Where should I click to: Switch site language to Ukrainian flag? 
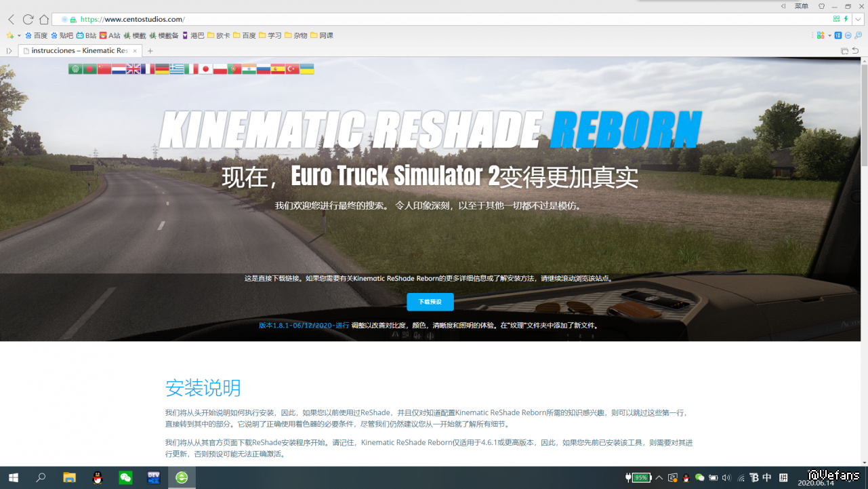point(307,69)
